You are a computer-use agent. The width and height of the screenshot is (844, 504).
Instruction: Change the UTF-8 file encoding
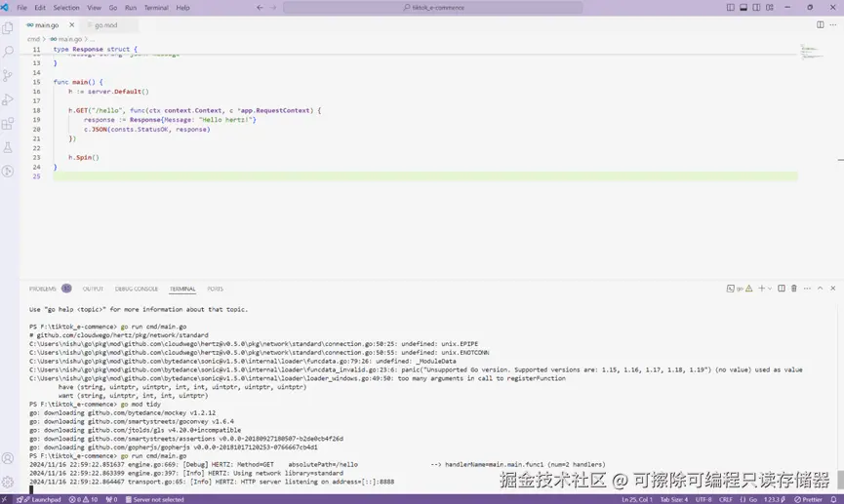click(703, 499)
